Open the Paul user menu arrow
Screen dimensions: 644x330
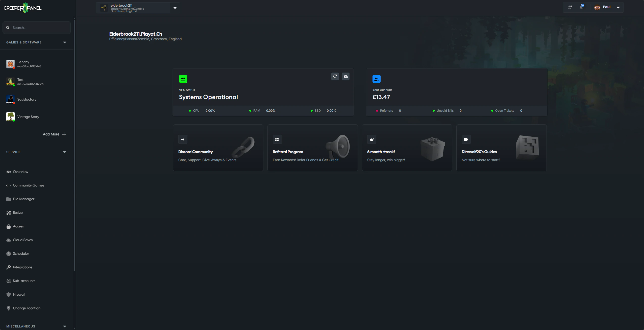point(618,7)
